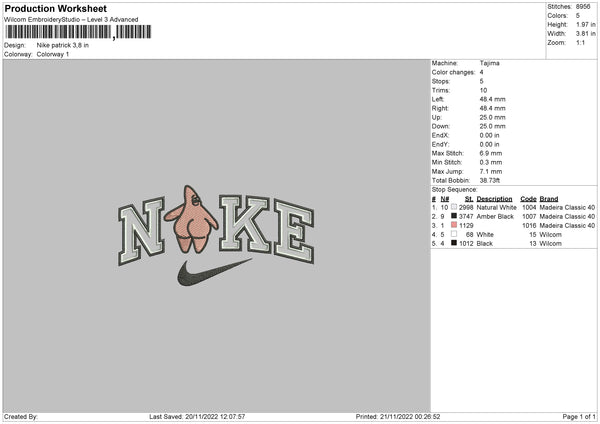Image resolution: width=600 pixels, height=424 pixels.
Task: Click the 'Up:' measurement label
Action: pyautogui.click(x=437, y=117)
